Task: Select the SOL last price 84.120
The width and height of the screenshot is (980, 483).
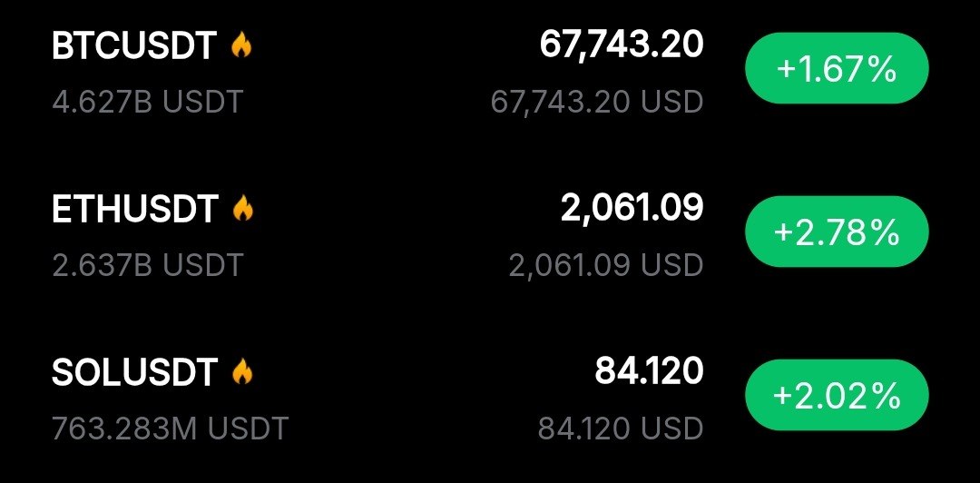Action: (x=649, y=370)
